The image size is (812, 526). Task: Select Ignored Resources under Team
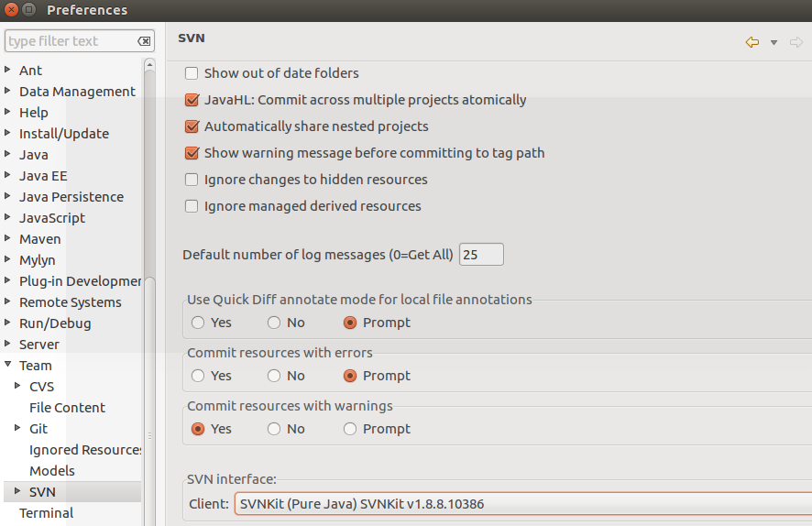[x=85, y=450]
